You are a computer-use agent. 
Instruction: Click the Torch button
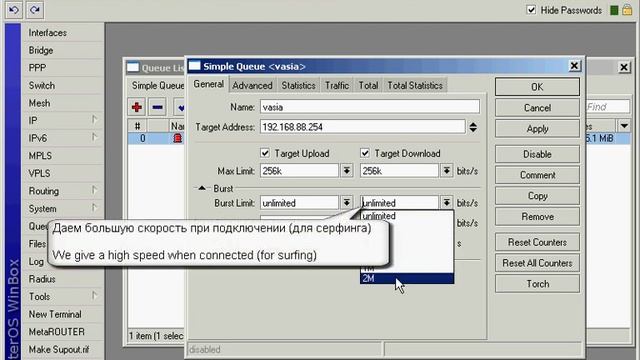(537, 284)
